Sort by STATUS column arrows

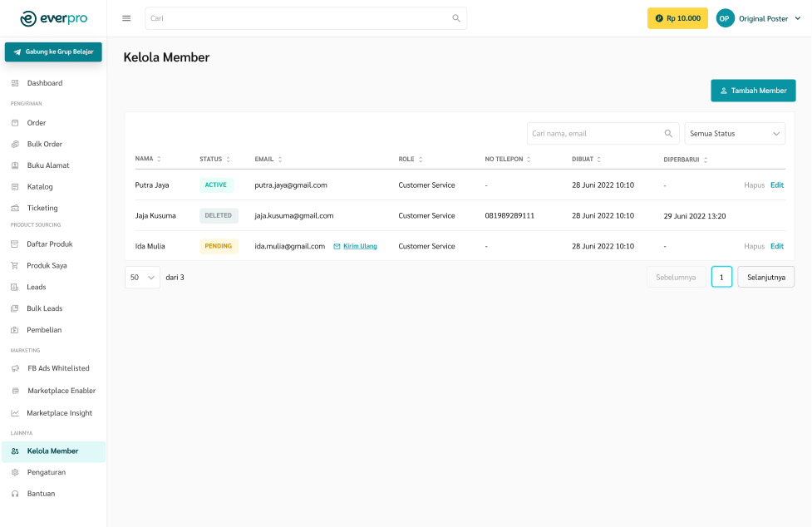pos(228,159)
